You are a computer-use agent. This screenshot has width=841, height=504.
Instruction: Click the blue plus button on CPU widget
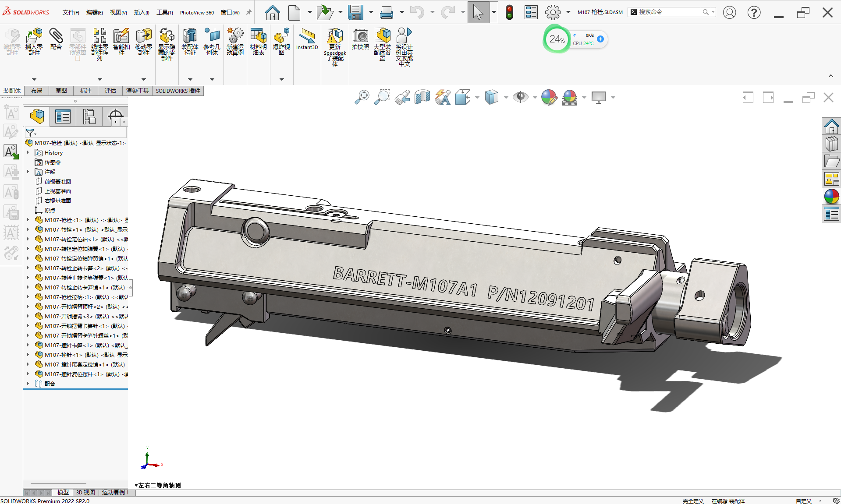(x=600, y=39)
